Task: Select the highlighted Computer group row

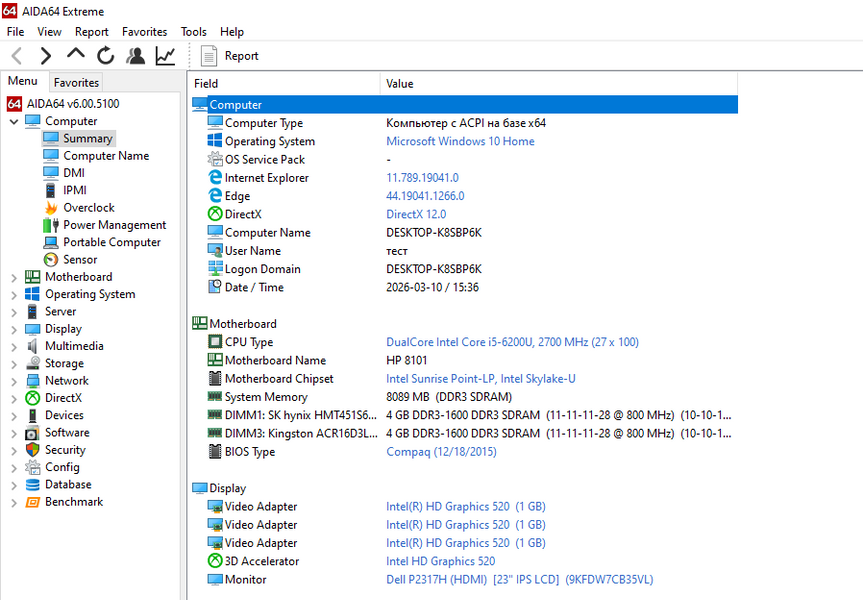Action: [465, 105]
